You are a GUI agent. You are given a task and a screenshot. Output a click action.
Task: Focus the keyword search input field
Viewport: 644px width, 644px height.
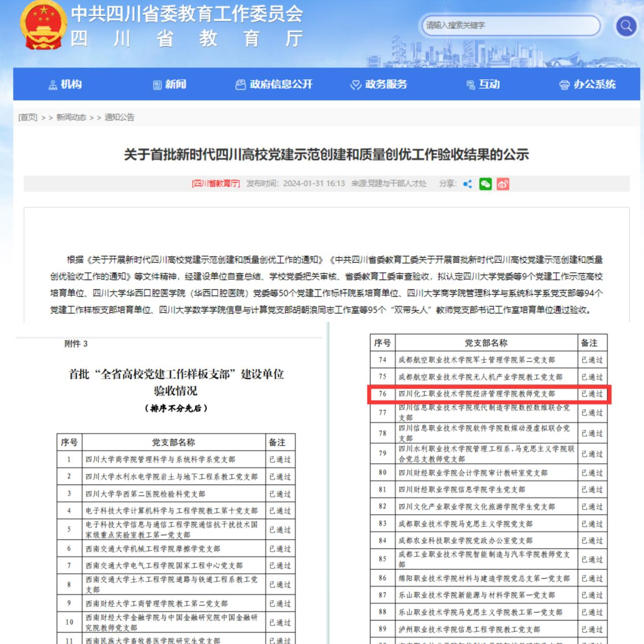point(510,25)
